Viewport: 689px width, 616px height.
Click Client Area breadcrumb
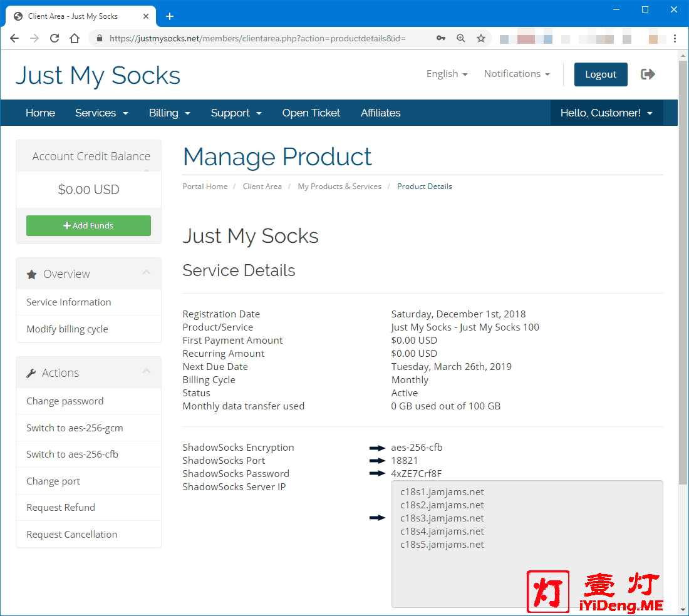262,186
